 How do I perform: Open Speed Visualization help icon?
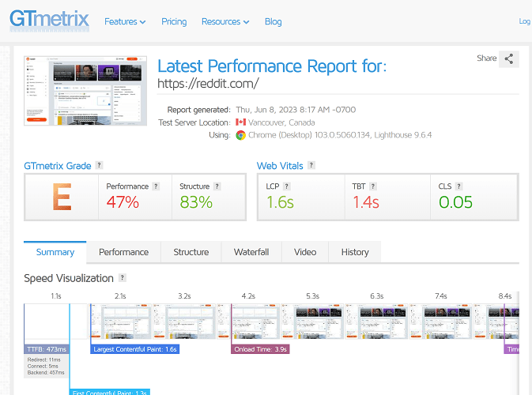[123, 278]
